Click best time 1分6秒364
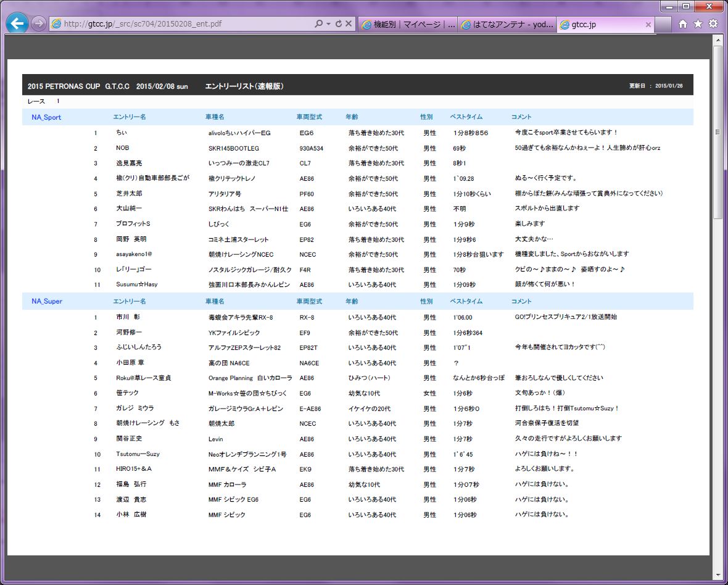This screenshot has width=728, height=585. (x=468, y=333)
